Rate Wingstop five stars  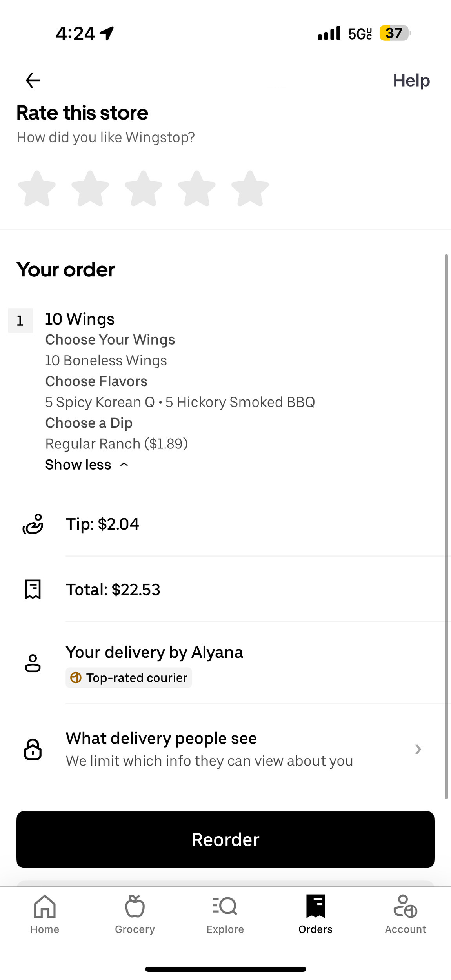pos(250,189)
